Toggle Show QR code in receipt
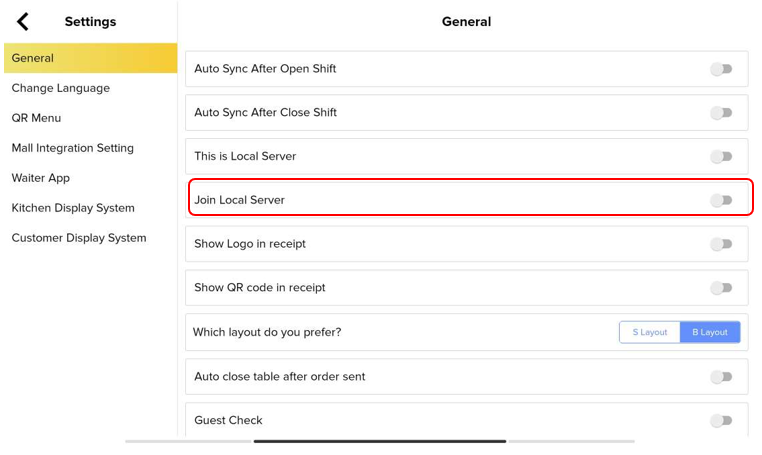This screenshot has width=762, height=455. click(x=721, y=288)
